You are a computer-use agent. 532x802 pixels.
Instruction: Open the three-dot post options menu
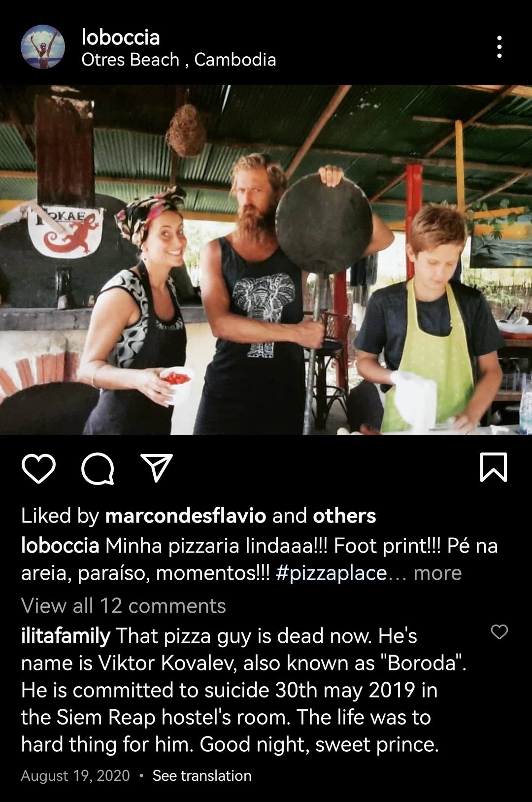point(499,47)
